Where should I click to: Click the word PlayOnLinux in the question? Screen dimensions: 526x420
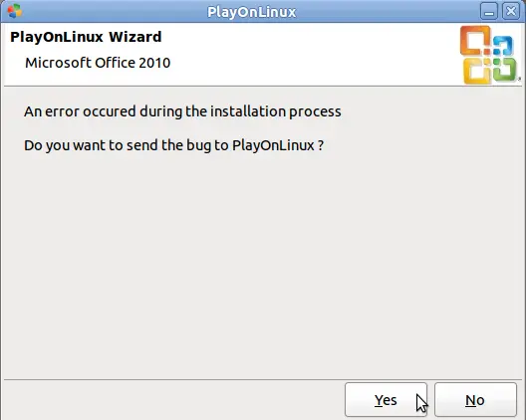click(x=273, y=145)
